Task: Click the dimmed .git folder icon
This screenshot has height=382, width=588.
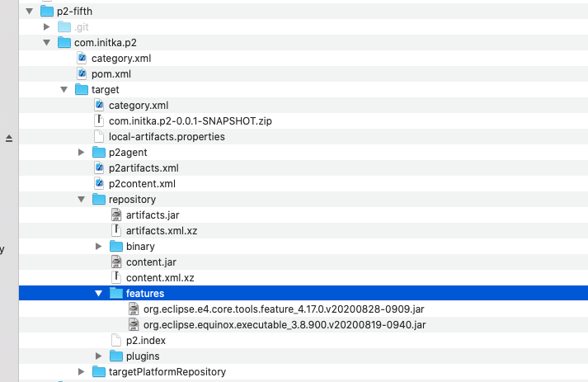Action: click(x=64, y=26)
